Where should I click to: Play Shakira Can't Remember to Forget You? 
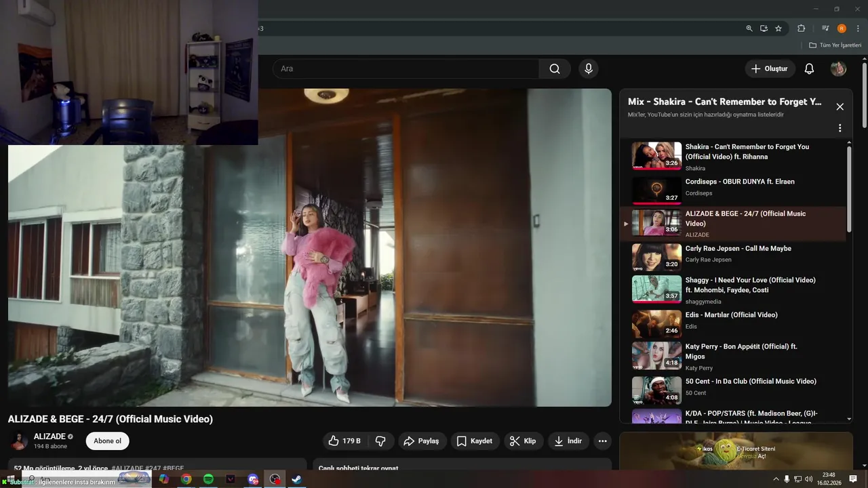pyautogui.click(x=733, y=156)
